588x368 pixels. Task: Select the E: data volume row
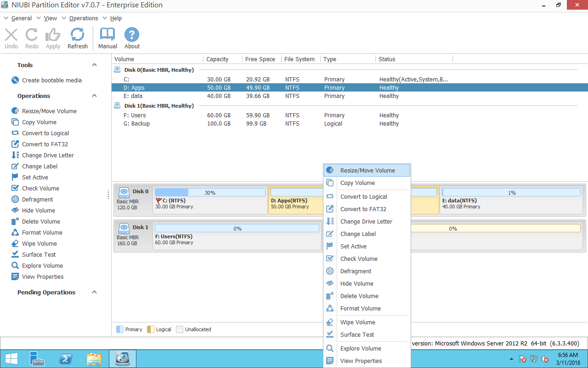tap(350, 96)
